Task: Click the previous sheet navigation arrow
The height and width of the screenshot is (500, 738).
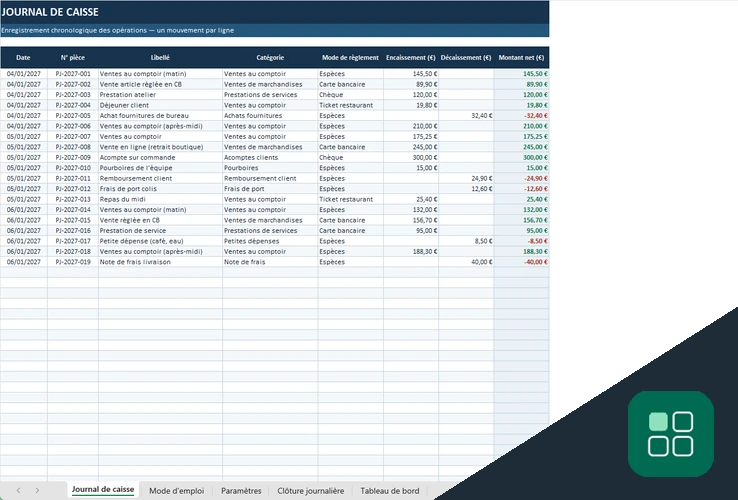Action: click(18, 491)
